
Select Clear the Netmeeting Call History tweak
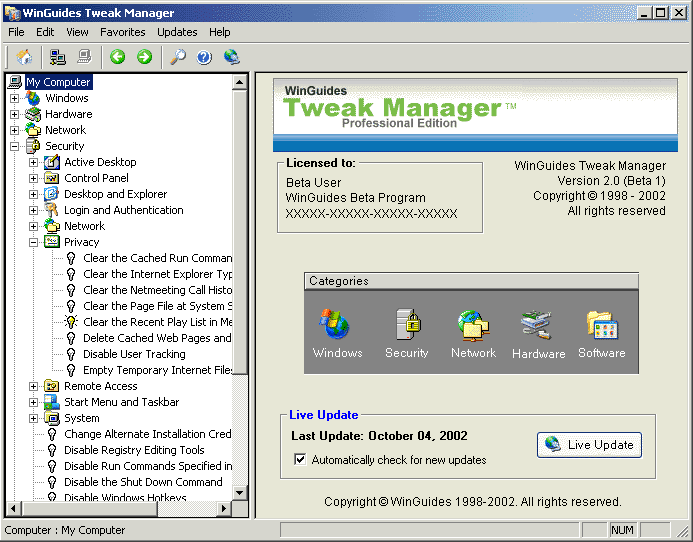tap(157, 290)
